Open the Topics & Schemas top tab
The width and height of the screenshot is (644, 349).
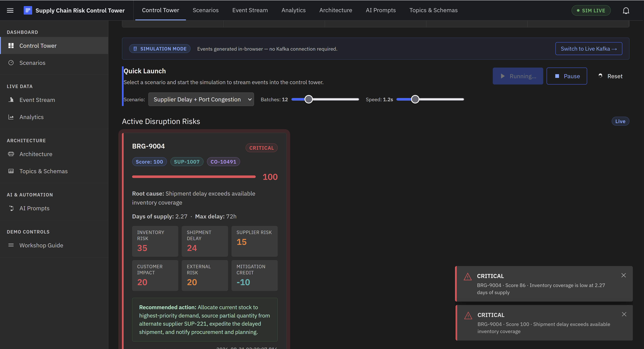(433, 10)
